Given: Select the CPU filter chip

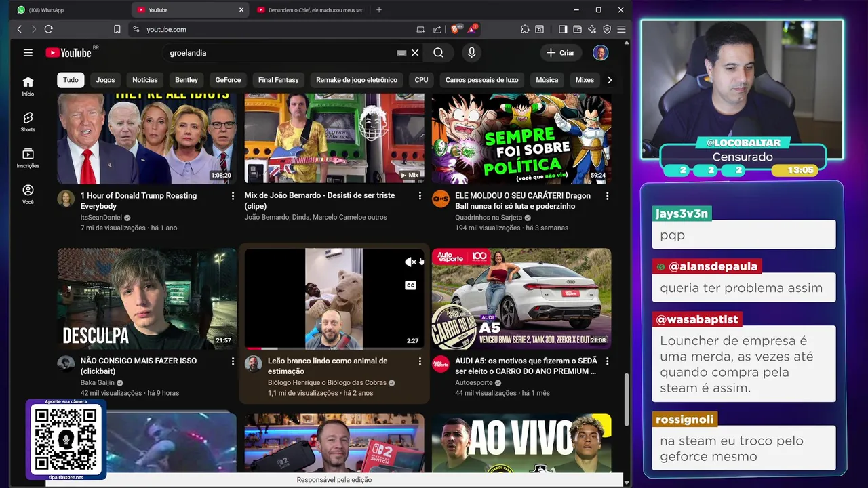Looking at the screenshot, I should [421, 80].
